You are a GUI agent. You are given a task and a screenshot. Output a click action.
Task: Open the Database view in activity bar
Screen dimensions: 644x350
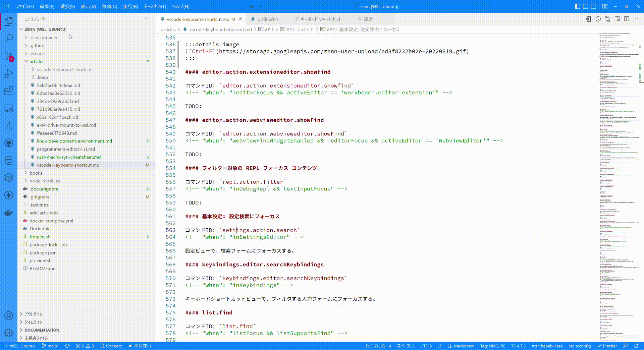coord(9,161)
